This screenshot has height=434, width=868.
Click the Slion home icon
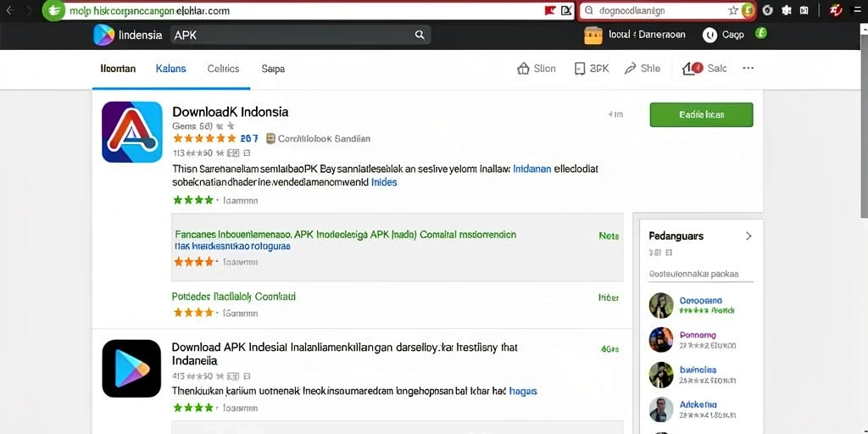(523, 69)
